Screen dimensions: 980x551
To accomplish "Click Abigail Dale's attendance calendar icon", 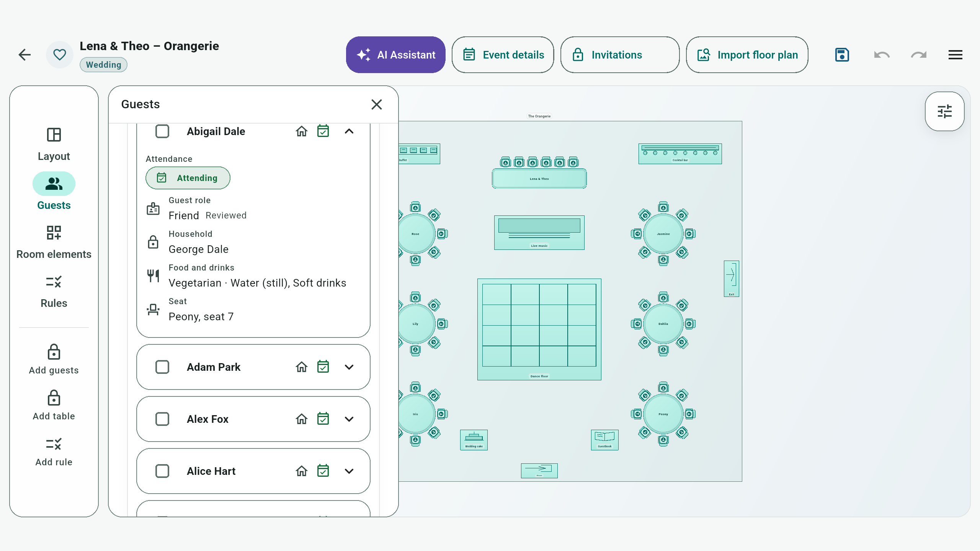I will tap(323, 131).
